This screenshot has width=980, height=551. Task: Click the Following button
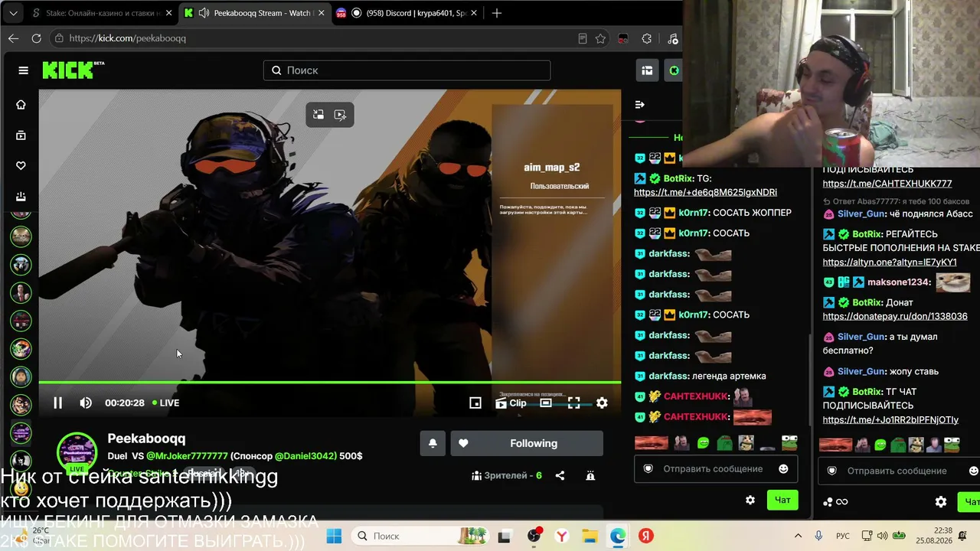tap(527, 443)
